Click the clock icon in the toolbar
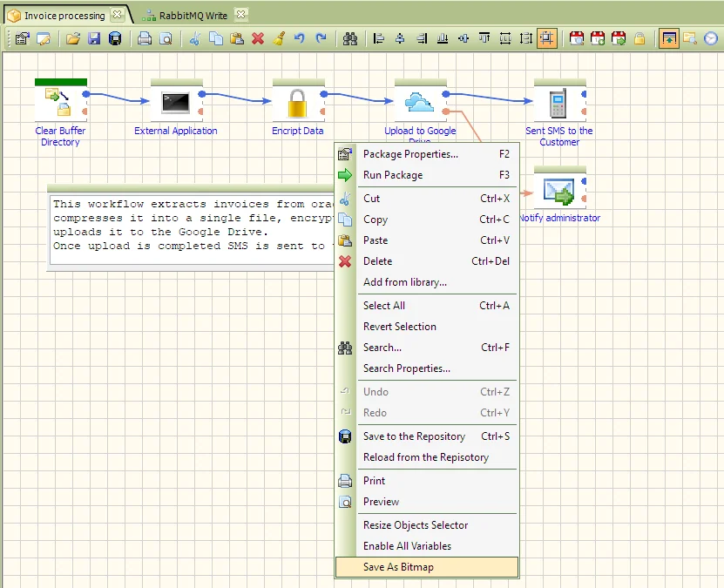 click(x=711, y=38)
